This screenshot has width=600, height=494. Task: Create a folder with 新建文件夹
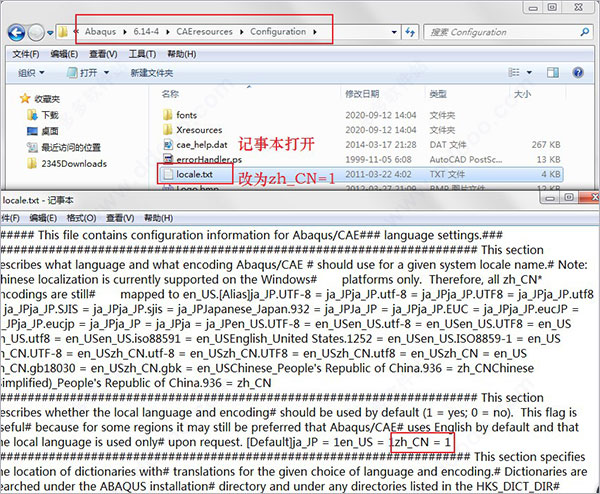click(x=152, y=73)
